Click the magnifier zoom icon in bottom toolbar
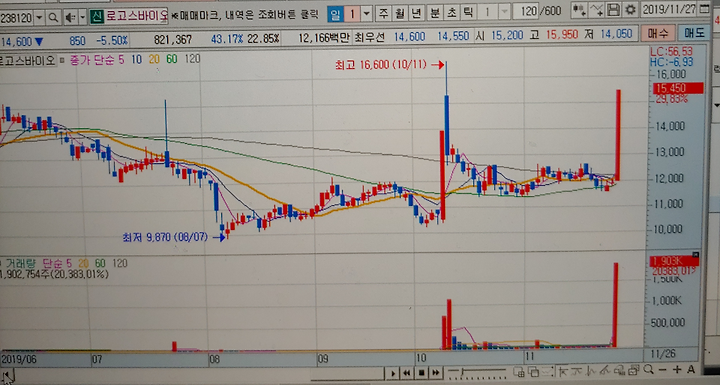Screen dimensions: 720x385 648,369
